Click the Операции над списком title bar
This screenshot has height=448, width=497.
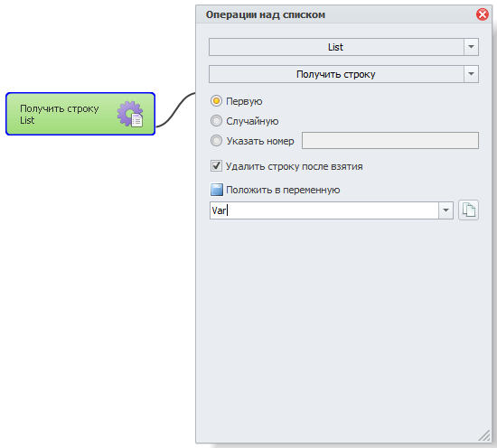tap(336, 14)
